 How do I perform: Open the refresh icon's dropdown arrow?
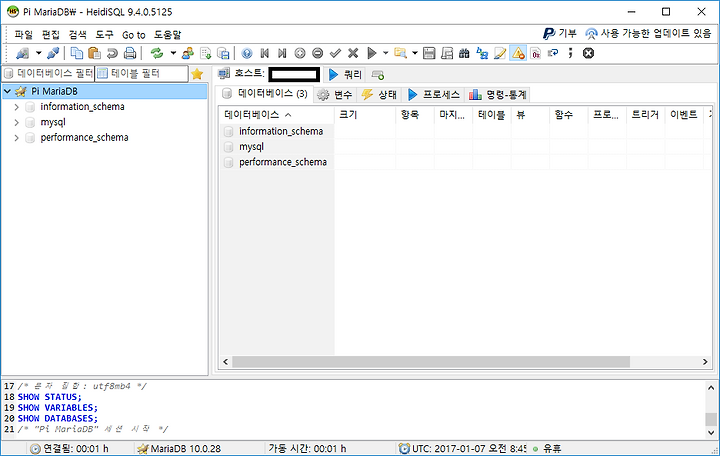click(x=173, y=53)
